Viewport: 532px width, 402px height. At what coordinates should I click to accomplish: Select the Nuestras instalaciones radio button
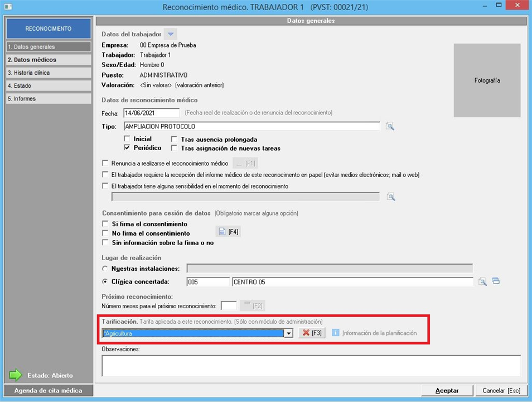tap(105, 269)
